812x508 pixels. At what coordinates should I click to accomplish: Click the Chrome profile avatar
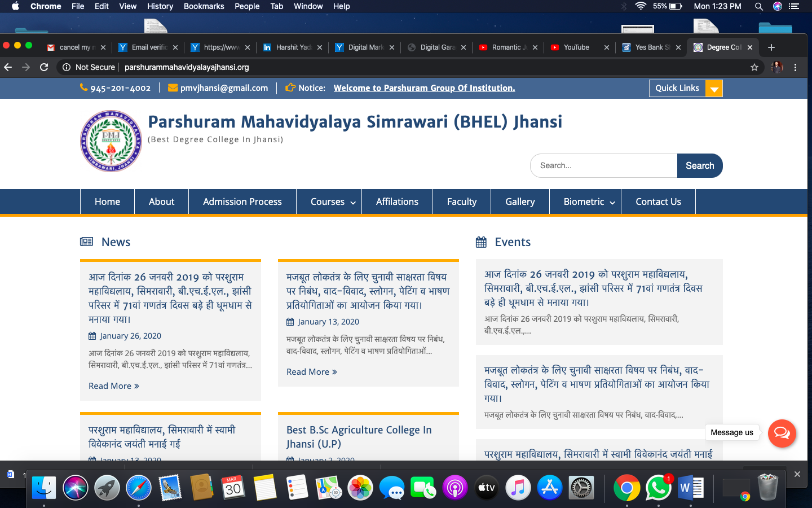(777, 67)
